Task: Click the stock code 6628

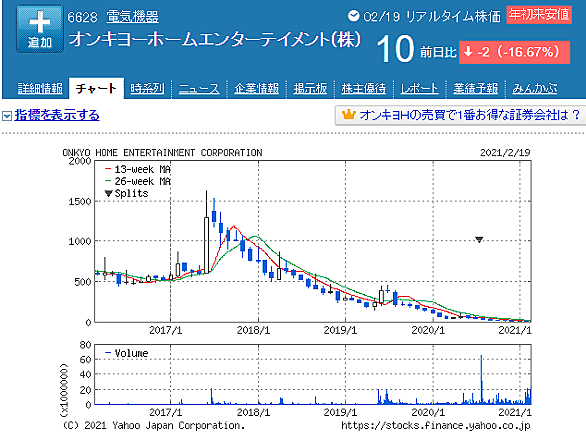Action: (x=83, y=17)
